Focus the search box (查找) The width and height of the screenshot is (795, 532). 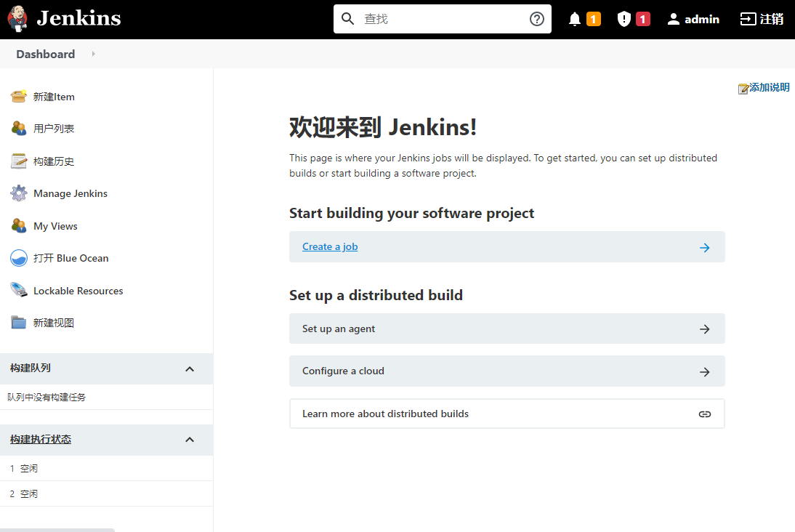(x=442, y=19)
